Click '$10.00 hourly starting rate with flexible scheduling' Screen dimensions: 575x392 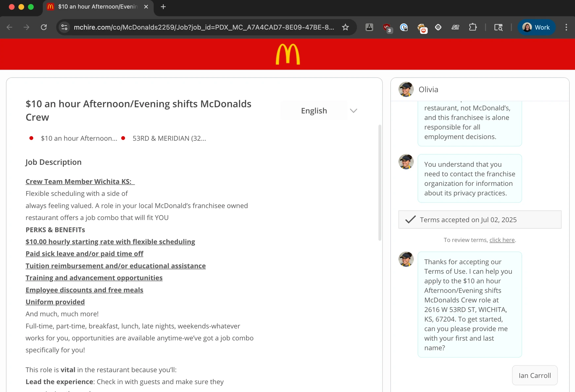point(110,242)
